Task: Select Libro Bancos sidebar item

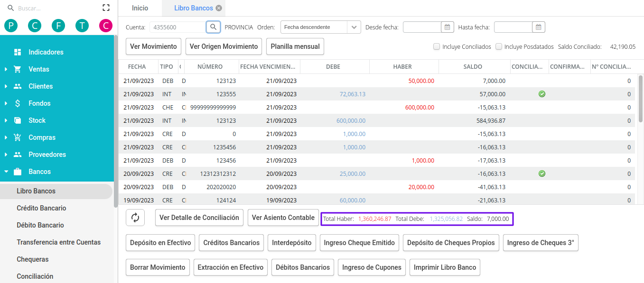Action: pyautogui.click(x=56, y=191)
